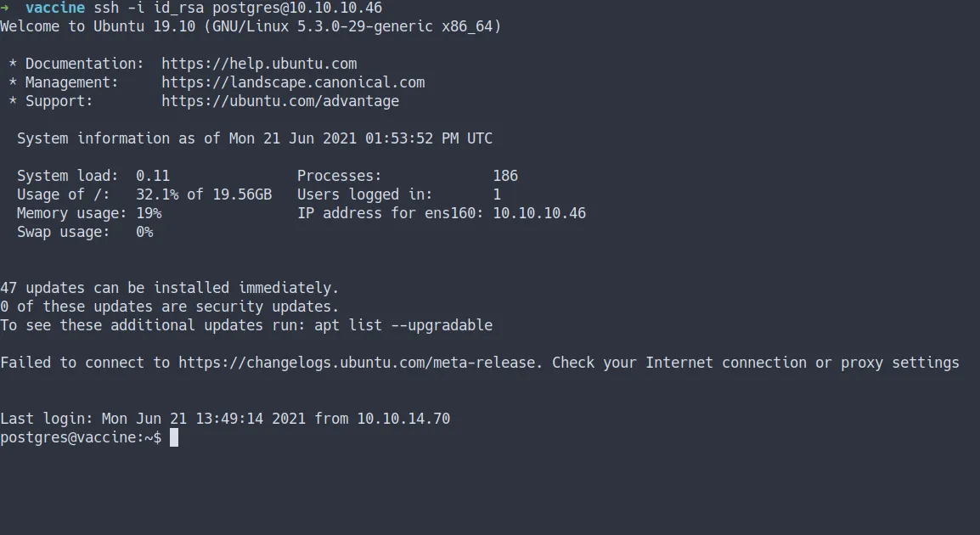Open the help.ubuntu.com documentation link

pos(259,64)
